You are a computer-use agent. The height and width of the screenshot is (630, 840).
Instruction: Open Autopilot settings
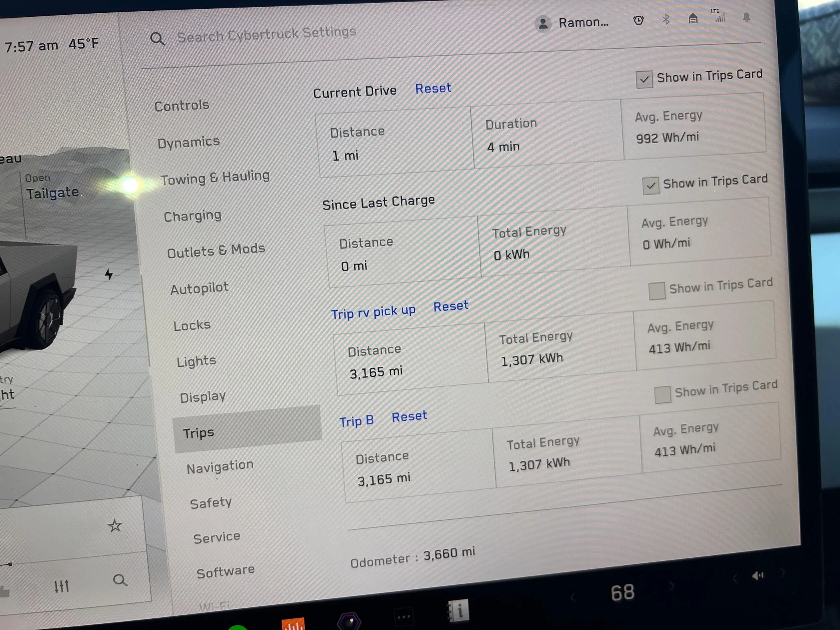(x=199, y=288)
